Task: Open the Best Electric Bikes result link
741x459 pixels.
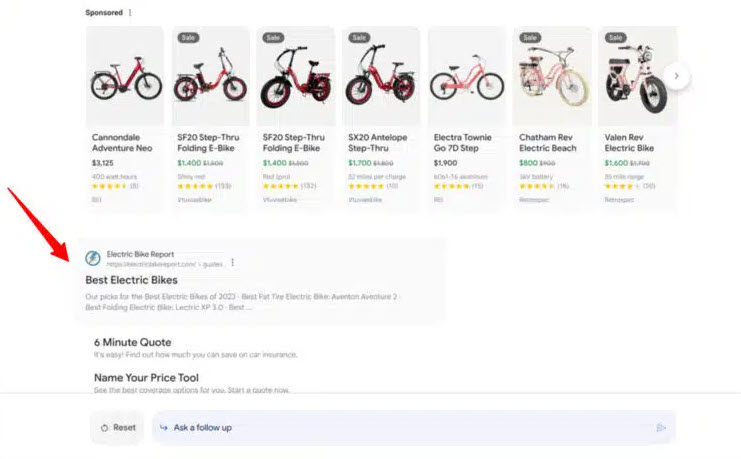Action: click(x=131, y=280)
